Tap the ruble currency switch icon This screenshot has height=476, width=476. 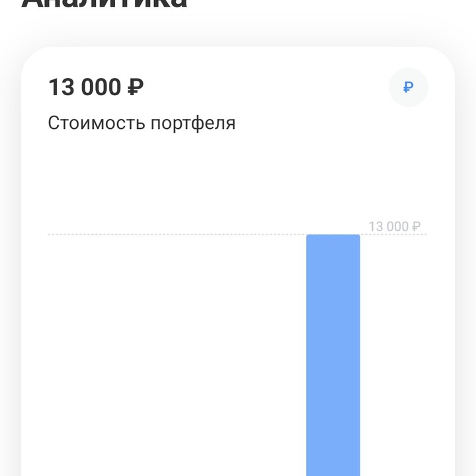click(409, 87)
